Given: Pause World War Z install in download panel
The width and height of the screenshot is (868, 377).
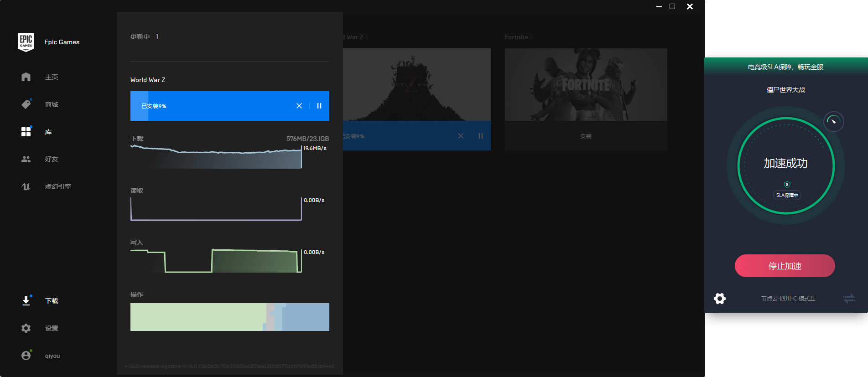Looking at the screenshot, I should coord(319,106).
